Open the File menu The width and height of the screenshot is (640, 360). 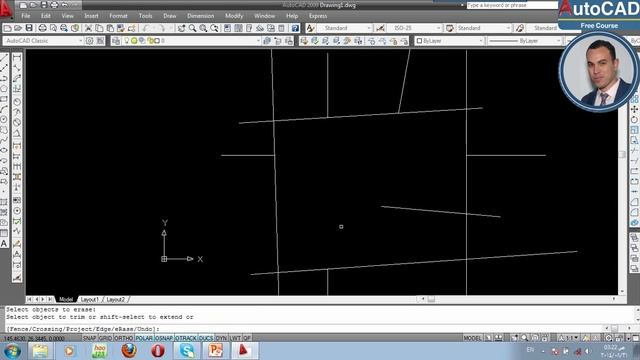click(x=26, y=16)
